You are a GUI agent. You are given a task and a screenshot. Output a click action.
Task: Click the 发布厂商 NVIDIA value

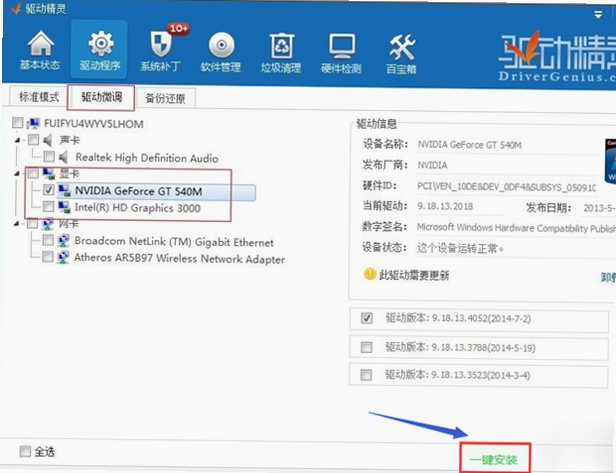[432, 165]
